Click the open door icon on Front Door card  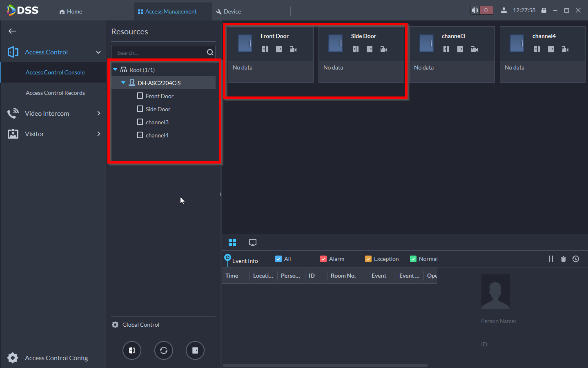(265, 49)
